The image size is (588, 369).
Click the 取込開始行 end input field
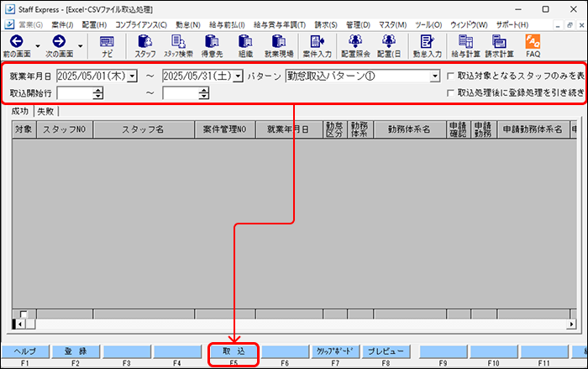[181, 93]
